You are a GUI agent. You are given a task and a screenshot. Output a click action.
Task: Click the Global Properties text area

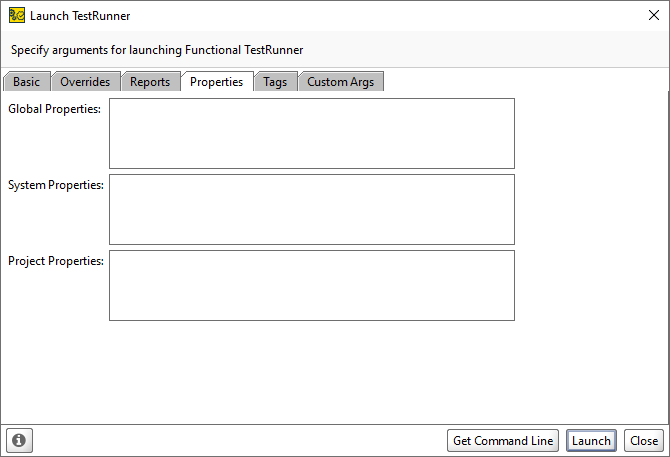click(x=312, y=134)
